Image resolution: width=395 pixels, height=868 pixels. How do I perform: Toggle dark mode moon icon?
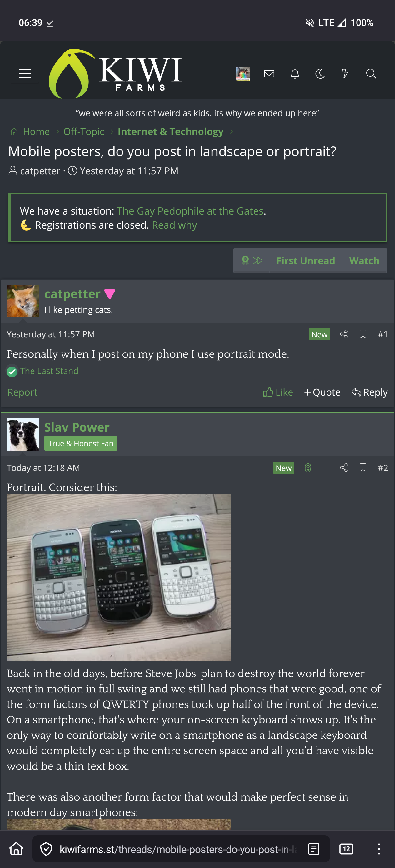320,73
